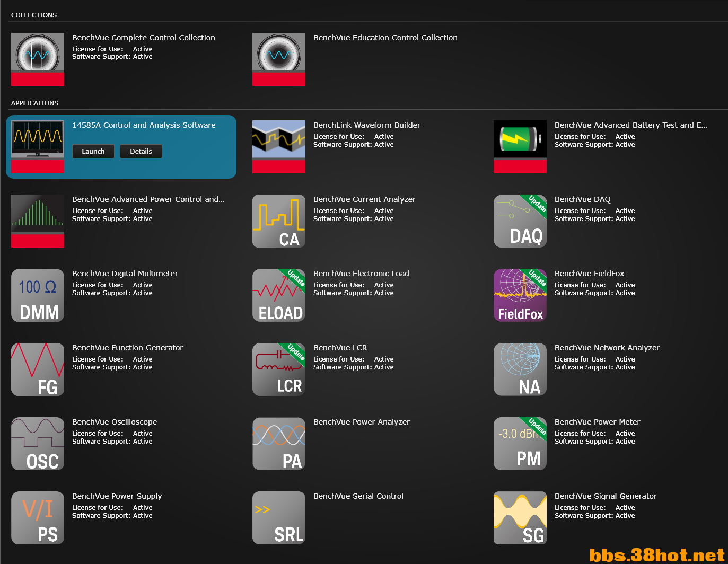Viewport: 728px width, 564px height.
Task: Select the Power Analyzer PA icon
Action: coord(279,444)
